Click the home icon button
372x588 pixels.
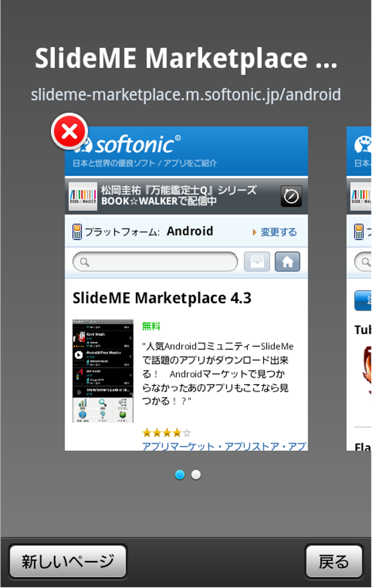[x=288, y=261]
